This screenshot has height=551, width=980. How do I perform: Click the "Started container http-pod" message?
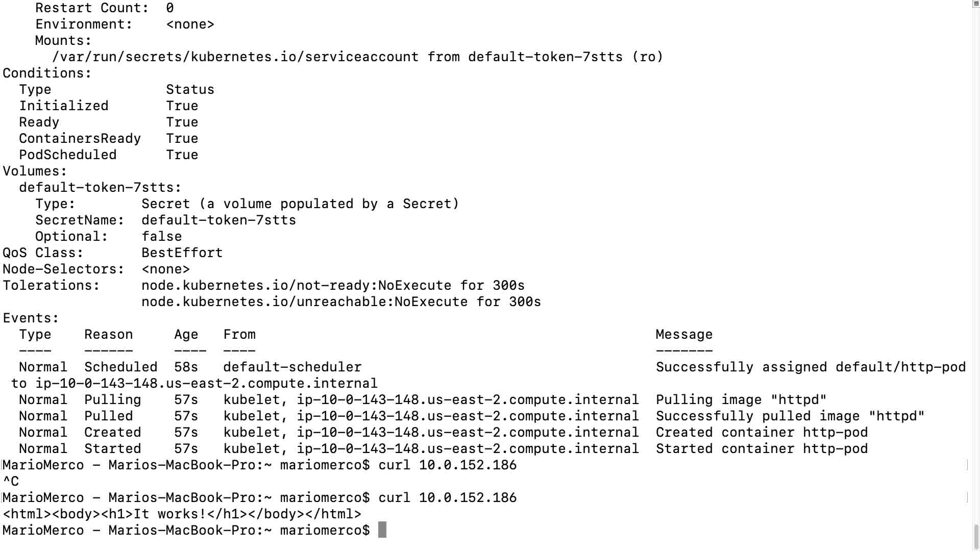point(762,448)
